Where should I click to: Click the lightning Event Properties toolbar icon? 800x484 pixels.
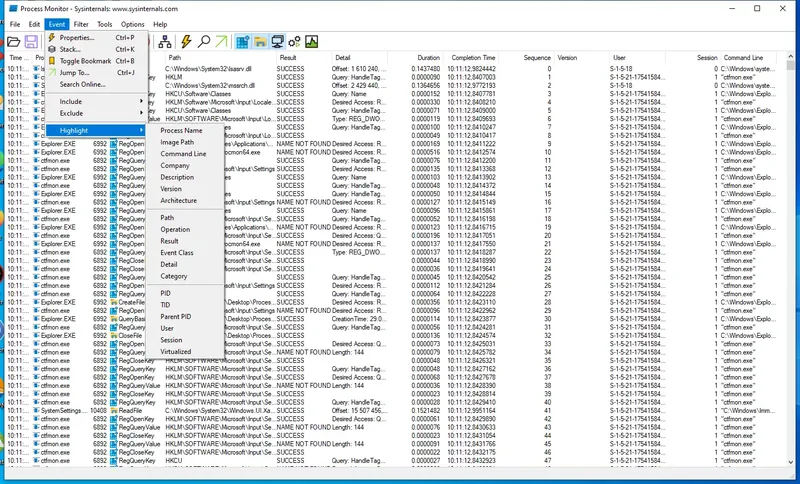[186, 42]
